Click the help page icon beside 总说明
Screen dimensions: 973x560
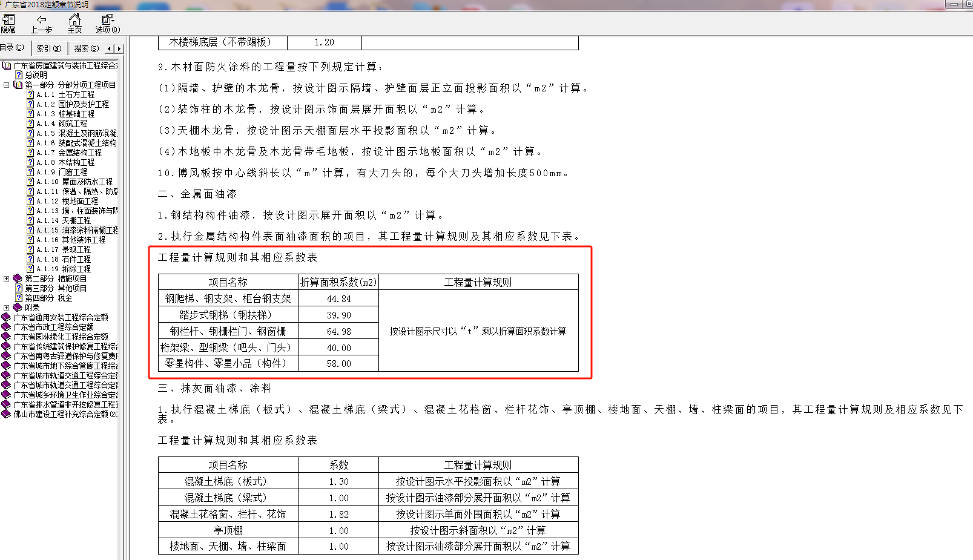tap(19, 75)
